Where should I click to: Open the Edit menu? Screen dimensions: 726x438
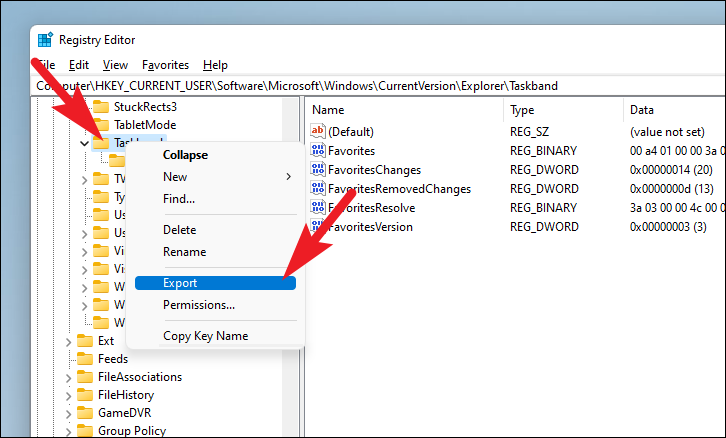tap(79, 65)
